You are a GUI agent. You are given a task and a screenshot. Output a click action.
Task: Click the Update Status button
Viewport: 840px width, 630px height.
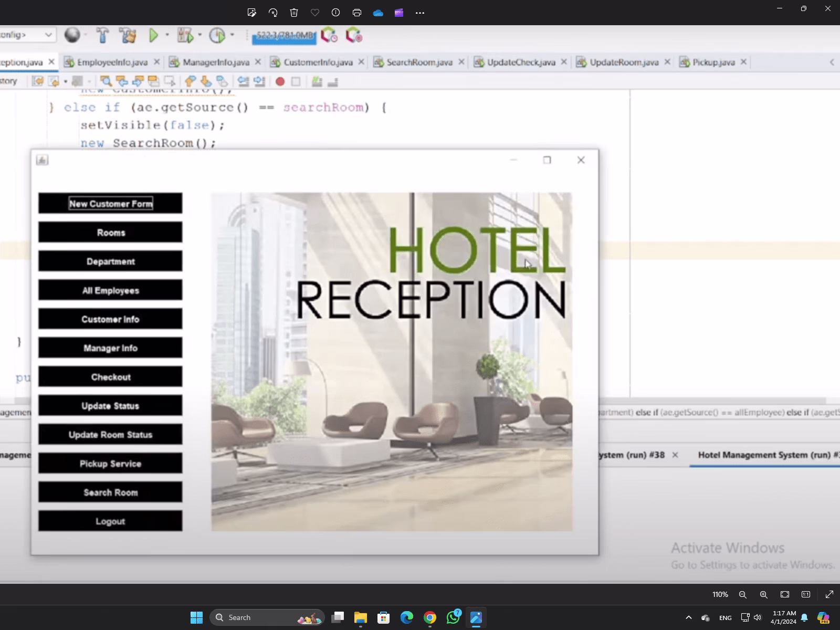pyautogui.click(x=110, y=405)
